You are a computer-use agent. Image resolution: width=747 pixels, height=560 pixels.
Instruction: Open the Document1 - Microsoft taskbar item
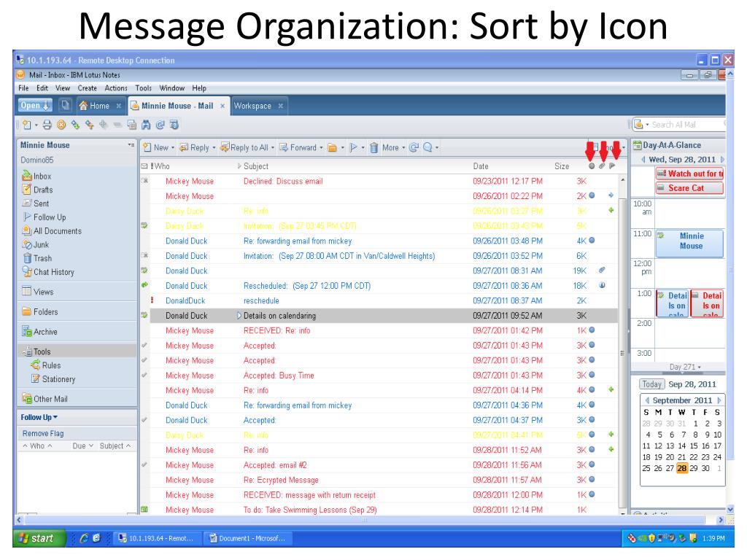click(x=248, y=538)
